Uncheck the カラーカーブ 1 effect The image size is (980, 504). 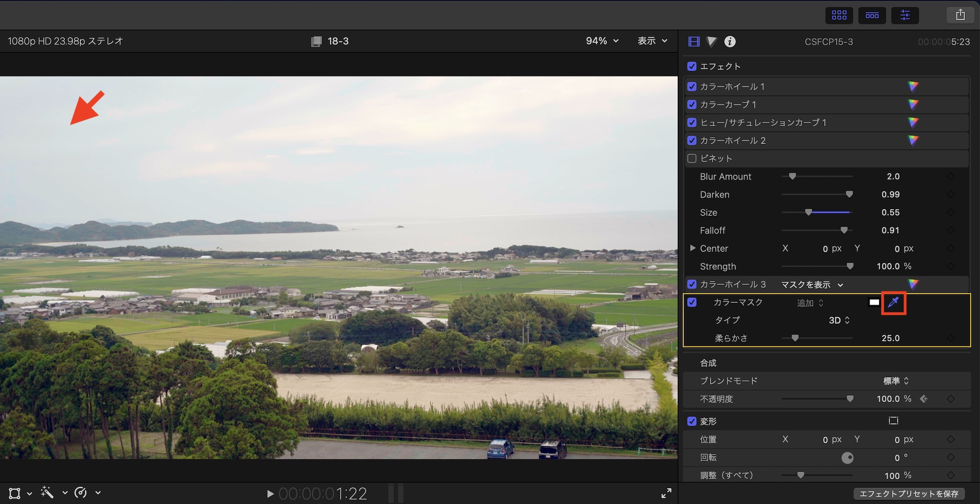(x=692, y=104)
